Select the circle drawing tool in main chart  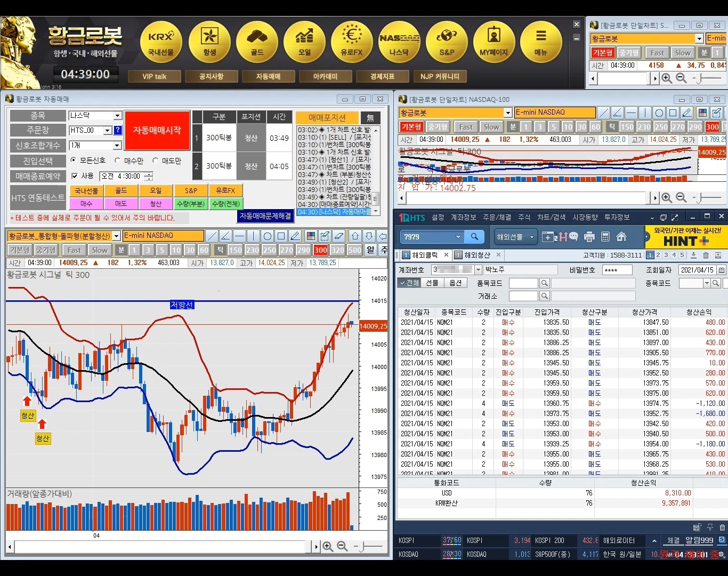(267, 236)
